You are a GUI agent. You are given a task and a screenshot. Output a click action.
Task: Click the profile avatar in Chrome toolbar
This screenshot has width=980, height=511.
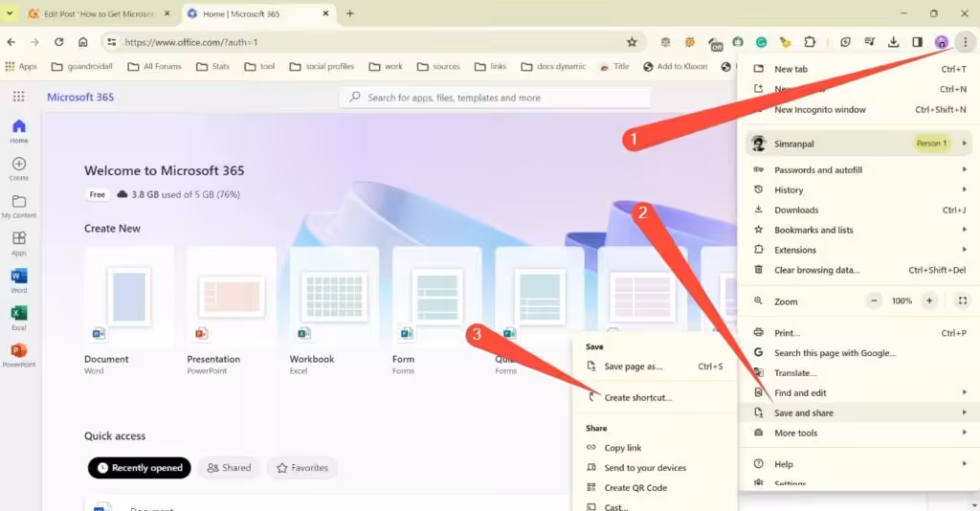942,42
